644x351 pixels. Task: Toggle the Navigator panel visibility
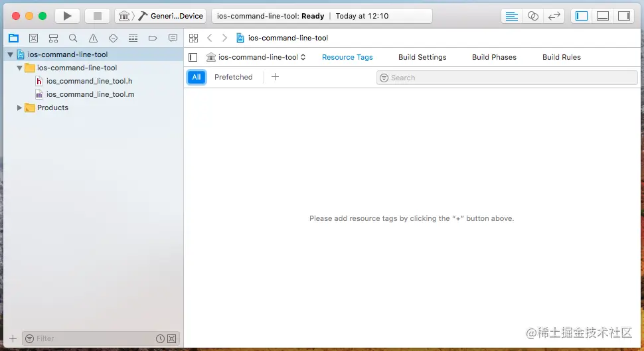click(x=582, y=16)
